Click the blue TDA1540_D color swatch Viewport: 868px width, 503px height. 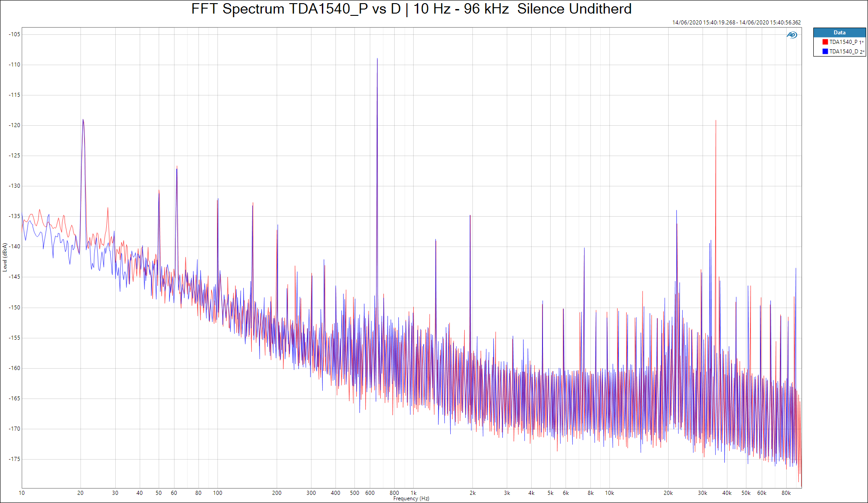click(825, 52)
